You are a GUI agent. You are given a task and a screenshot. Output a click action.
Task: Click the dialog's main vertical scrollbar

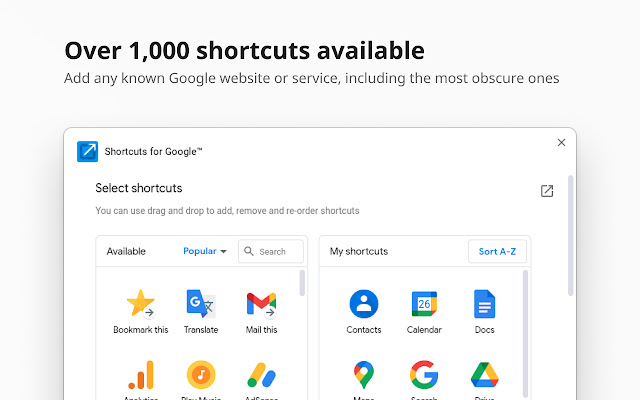[571, 235]
